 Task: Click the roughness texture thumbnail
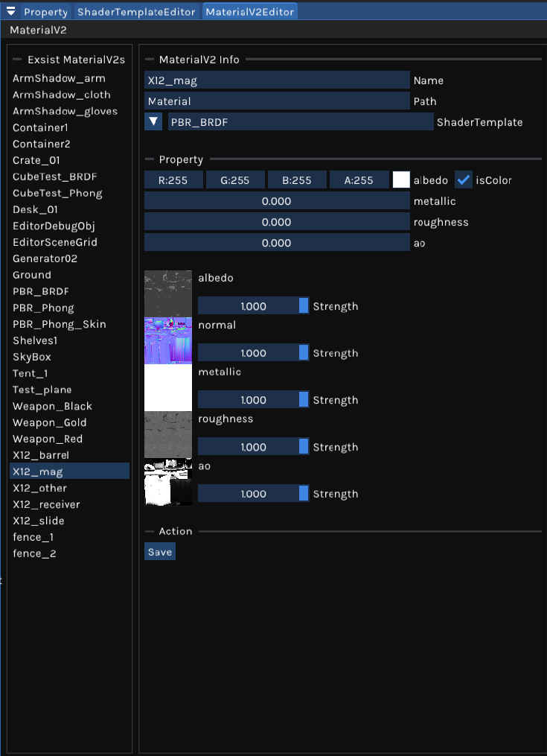(168, 434)
